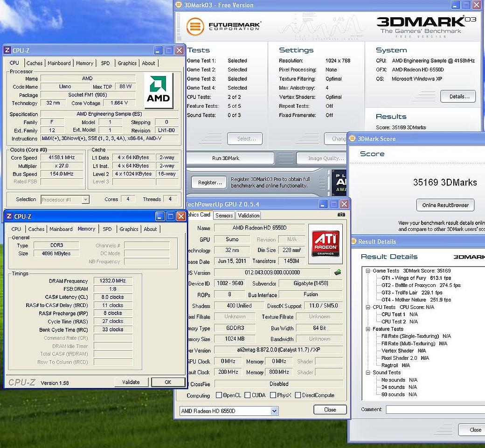The image size is (485, 448).
Task: Click the tests Select... button in 3DMark03
Action: 245,139
